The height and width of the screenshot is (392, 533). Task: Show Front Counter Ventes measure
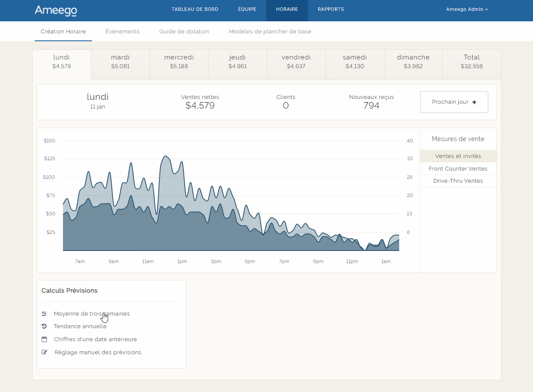(x=458, y=169)
